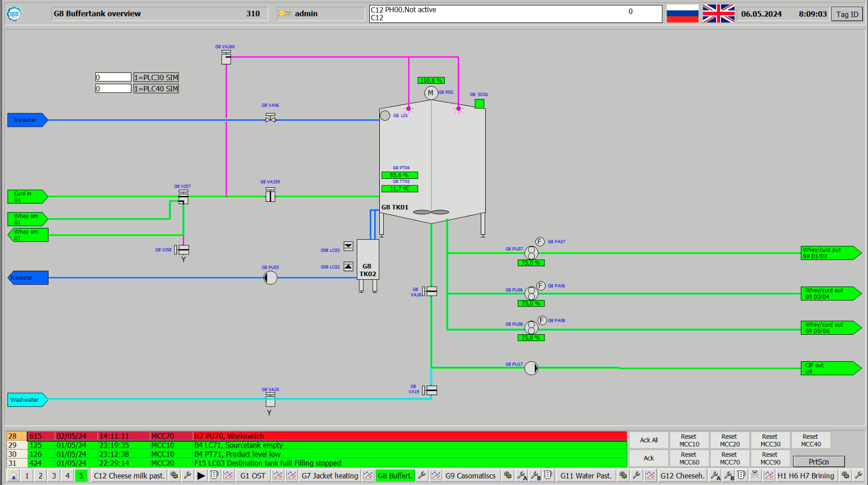
Task: Click level switch G08 LC02 symbol
Action: (x=348, y=267)
